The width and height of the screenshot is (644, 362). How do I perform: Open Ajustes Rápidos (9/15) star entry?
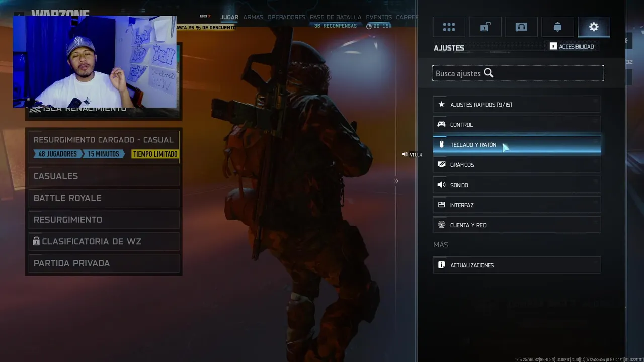tap(517, 104)
